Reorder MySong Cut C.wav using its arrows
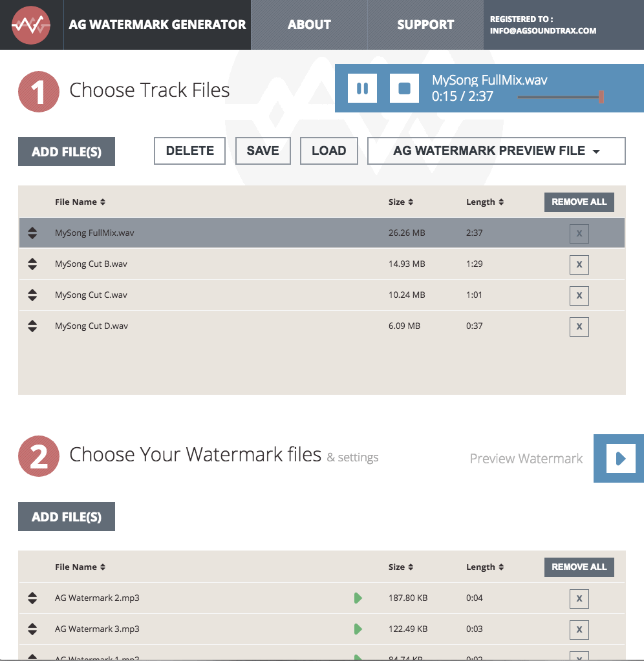644x661 pixels. (32, 295)
